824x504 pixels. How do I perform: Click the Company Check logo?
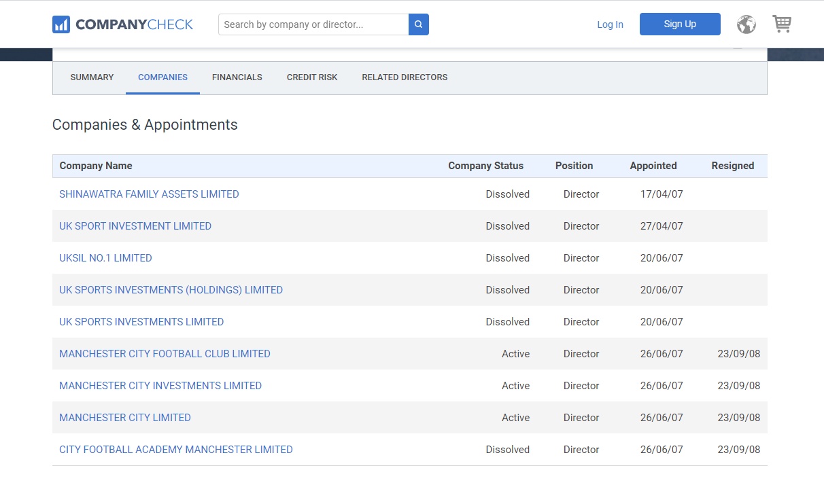coord(123,24)
